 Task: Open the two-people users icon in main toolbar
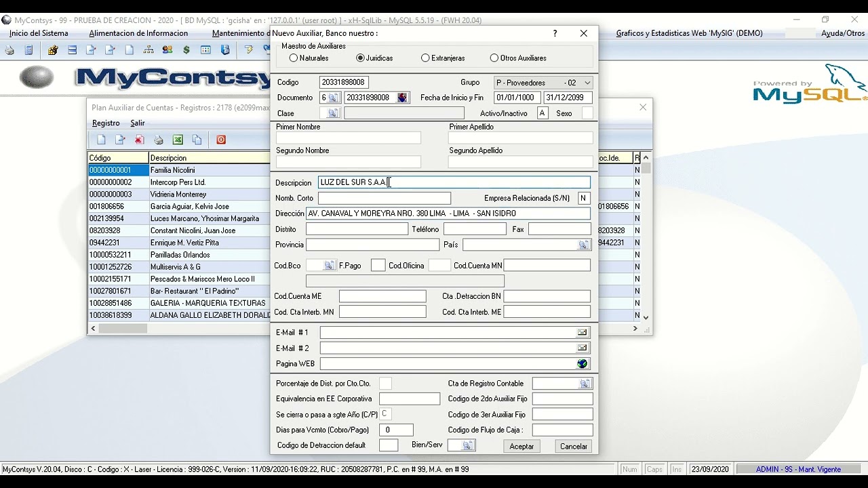point(167,50)
